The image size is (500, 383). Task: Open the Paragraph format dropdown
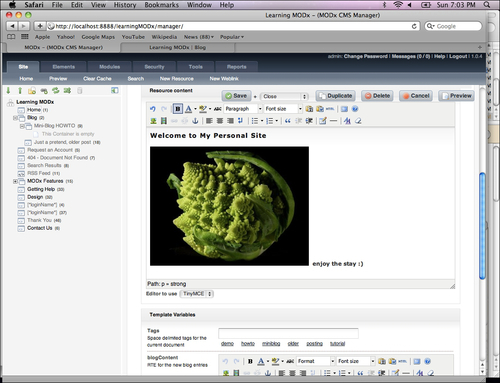243,109
